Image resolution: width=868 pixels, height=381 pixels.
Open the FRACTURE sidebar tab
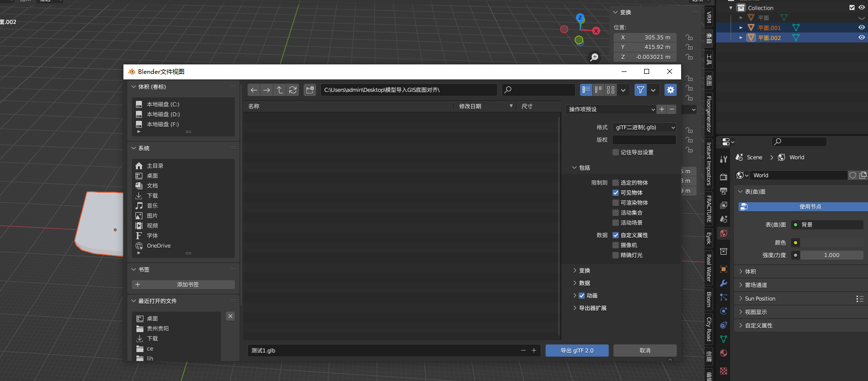(x=709, y=209)
